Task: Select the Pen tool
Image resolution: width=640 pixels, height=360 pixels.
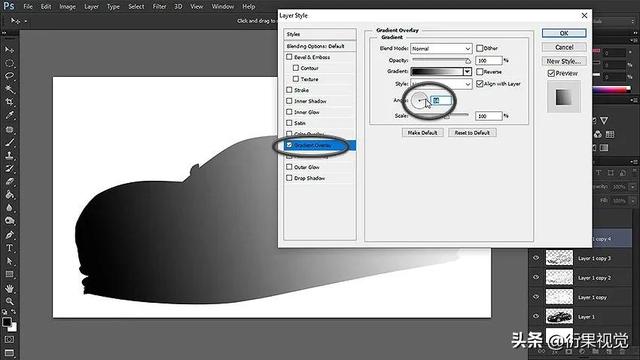Action: coord(9,235)
